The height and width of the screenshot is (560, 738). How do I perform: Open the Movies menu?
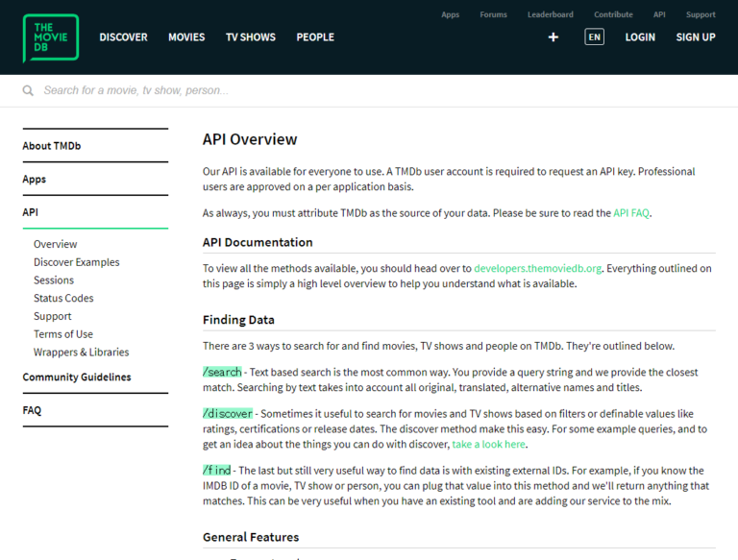pos(186,37)
